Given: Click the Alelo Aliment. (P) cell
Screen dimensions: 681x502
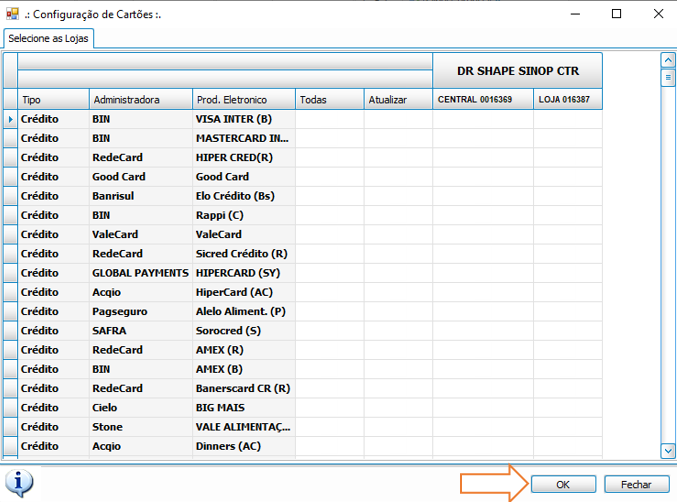Looking at the screenshot, I should point(244,311).
